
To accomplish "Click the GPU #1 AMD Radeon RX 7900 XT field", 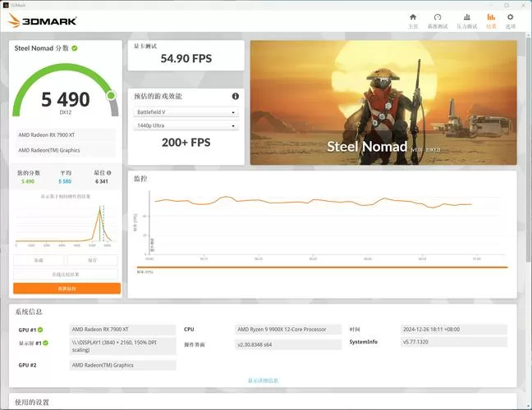I will 123,330.
